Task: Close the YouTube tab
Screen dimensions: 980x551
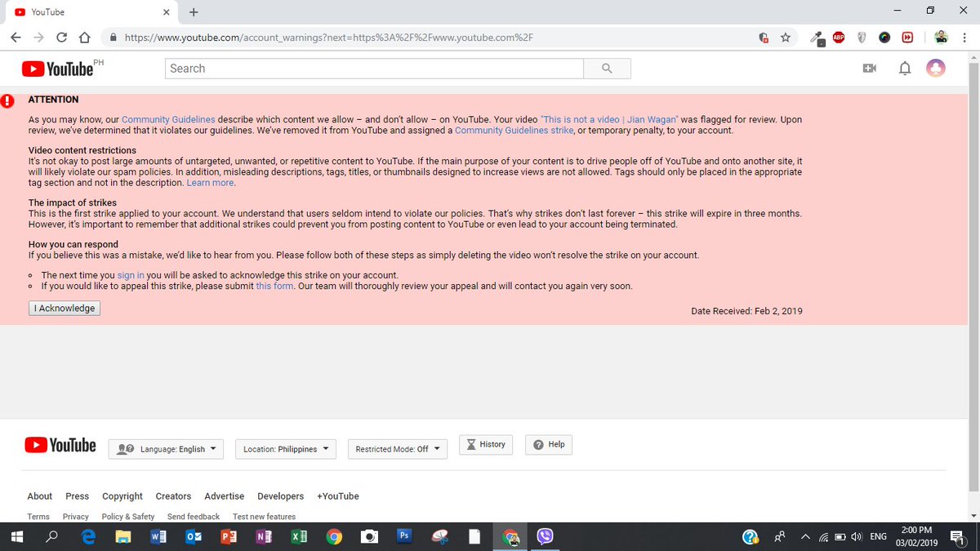Action: pos(166,12)
